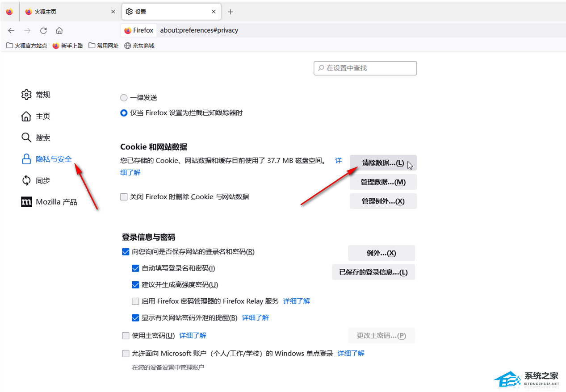
Task: Click 管理数据 button
Action: tap(383, 182)
